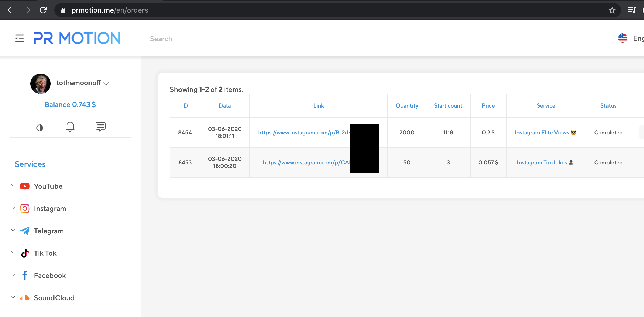Screen dimensions: 644x317
Task: Open SoundCloud services menu item
Action: point(54,298)
